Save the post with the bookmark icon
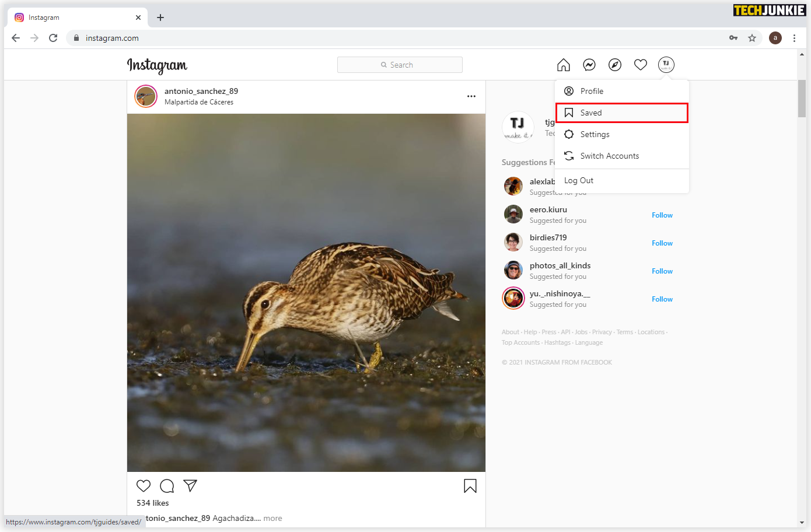Viewport: 811px width, 532px height. point(470,486)
